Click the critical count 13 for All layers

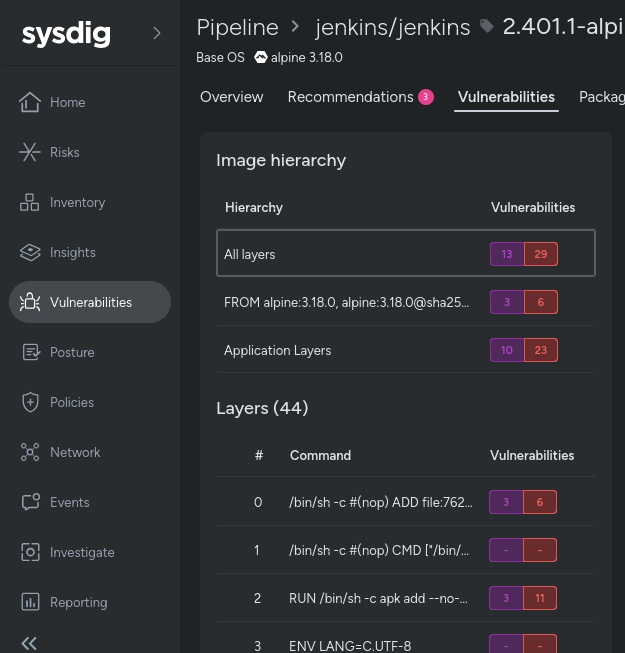point(507,254)
